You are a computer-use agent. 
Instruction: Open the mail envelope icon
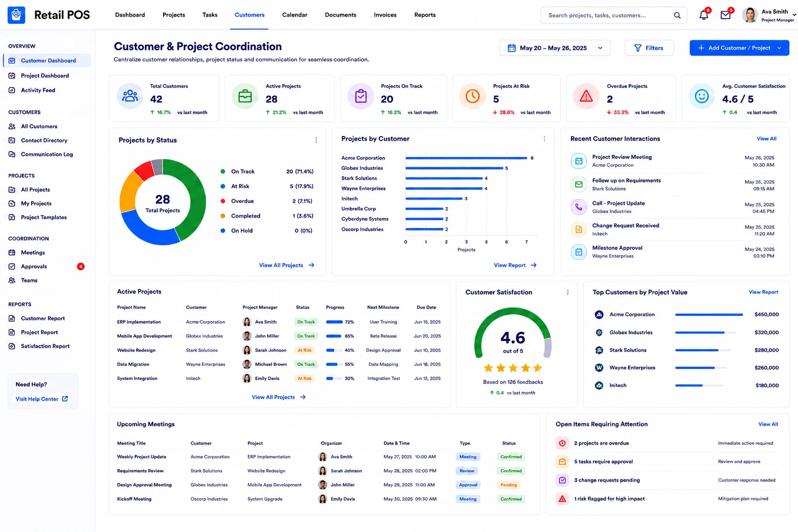point(726,15)
